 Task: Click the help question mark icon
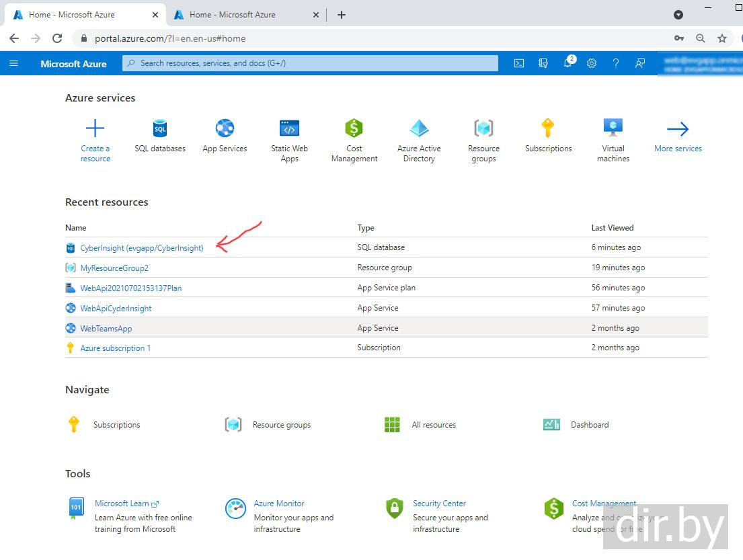click(615, 63)
